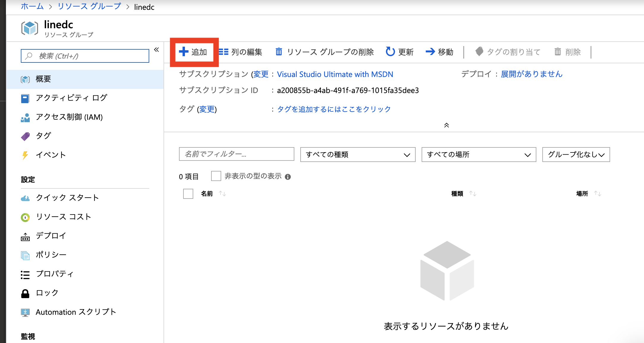This screenshot has height=343, width=644.
Task: Open すべての場所 location dropdown
Action: [x=479, y=155]
